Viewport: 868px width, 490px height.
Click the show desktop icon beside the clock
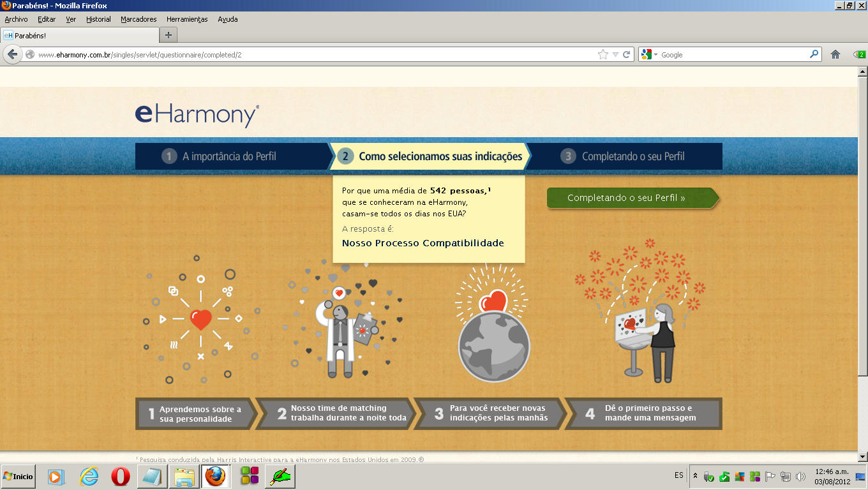[860, 477]
